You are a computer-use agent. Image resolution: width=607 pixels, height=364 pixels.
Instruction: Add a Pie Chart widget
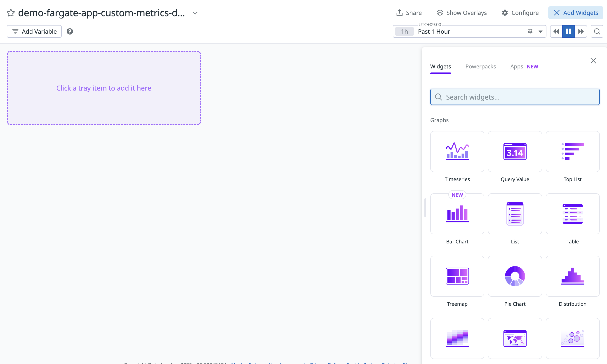click(515, 276)
